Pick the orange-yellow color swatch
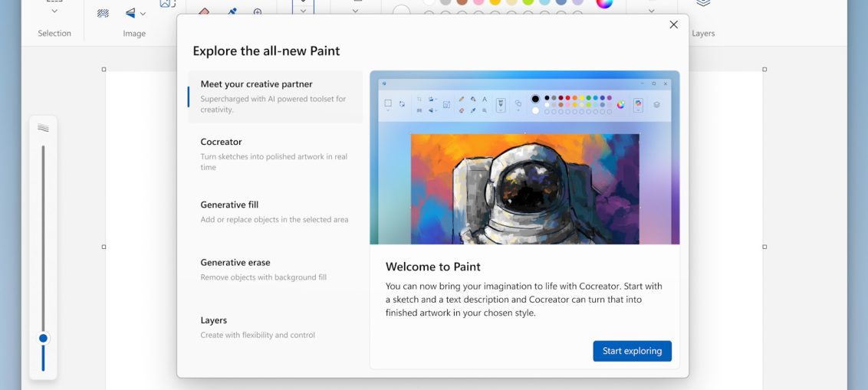 pos(495,2)
